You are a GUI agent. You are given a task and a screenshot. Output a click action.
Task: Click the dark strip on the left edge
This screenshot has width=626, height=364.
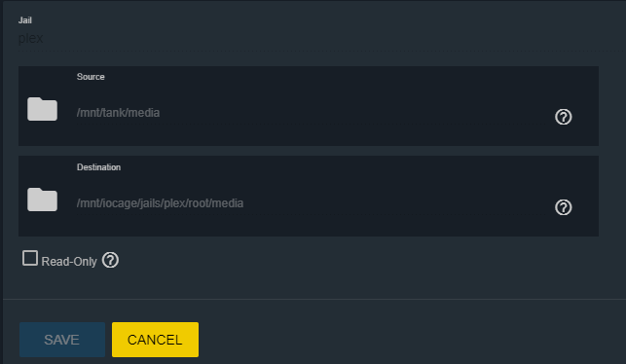click(x=1, y=182)
